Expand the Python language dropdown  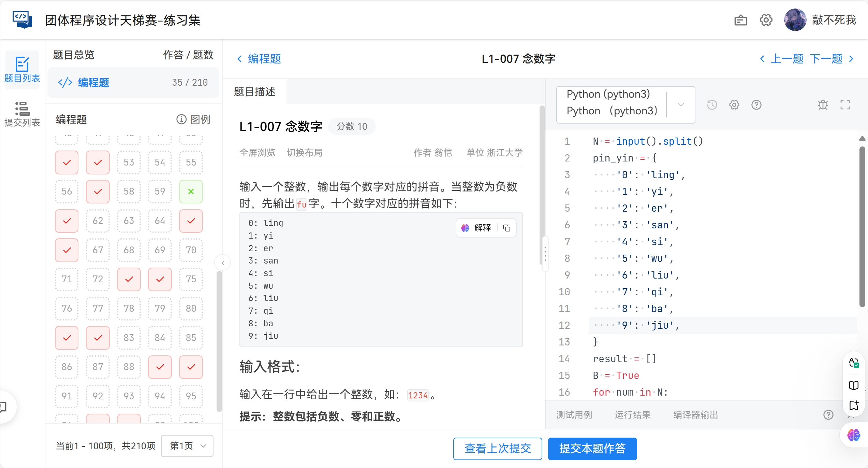click(680, 105)
